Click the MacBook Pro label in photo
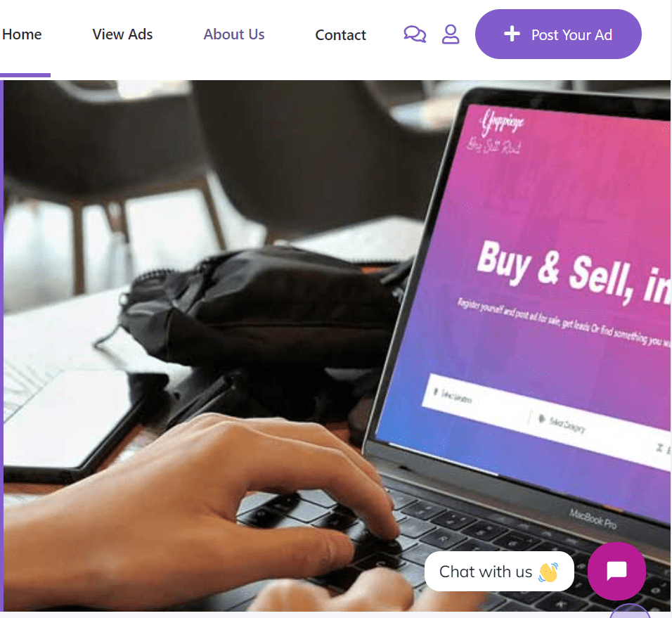672x618 pixels. pyautogui.click(x=593, y=518)
